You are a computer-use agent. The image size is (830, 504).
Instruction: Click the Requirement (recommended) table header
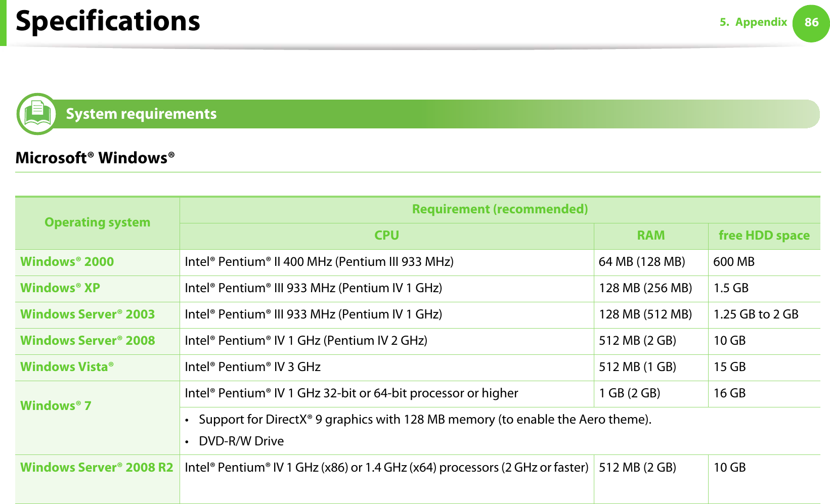tap(500, 209)
